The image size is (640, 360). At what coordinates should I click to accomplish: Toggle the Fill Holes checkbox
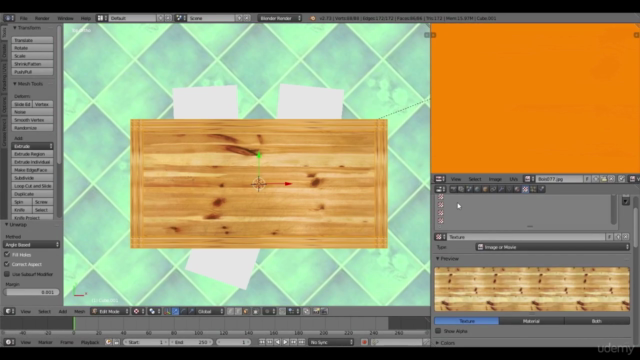coord(7,254)
